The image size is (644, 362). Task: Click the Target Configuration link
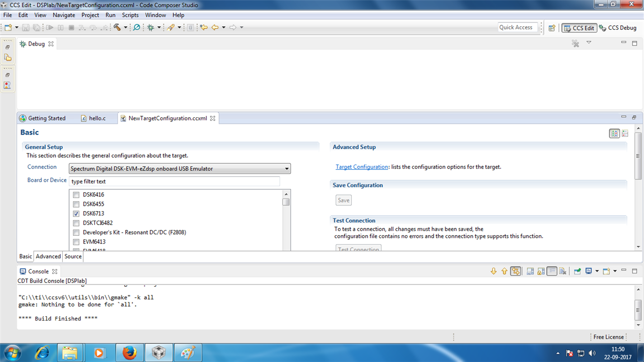[362, 167]
